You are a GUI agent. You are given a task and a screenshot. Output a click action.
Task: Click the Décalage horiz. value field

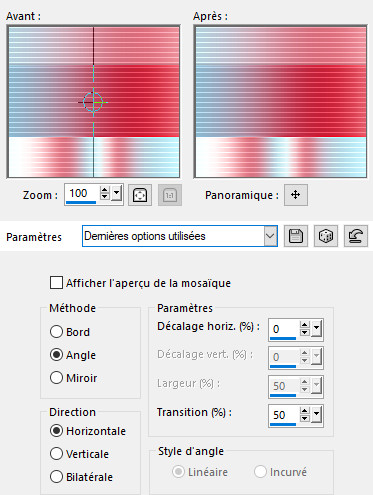[284, 329]
